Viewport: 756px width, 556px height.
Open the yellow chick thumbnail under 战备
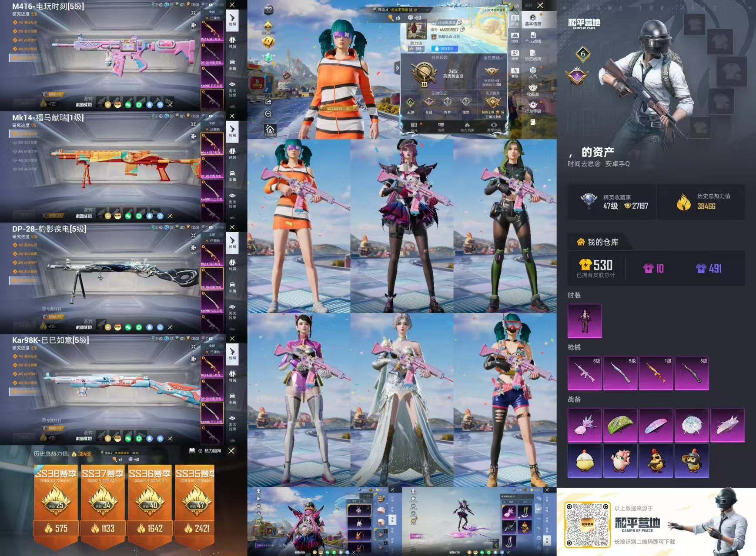[x=585, y=460]
